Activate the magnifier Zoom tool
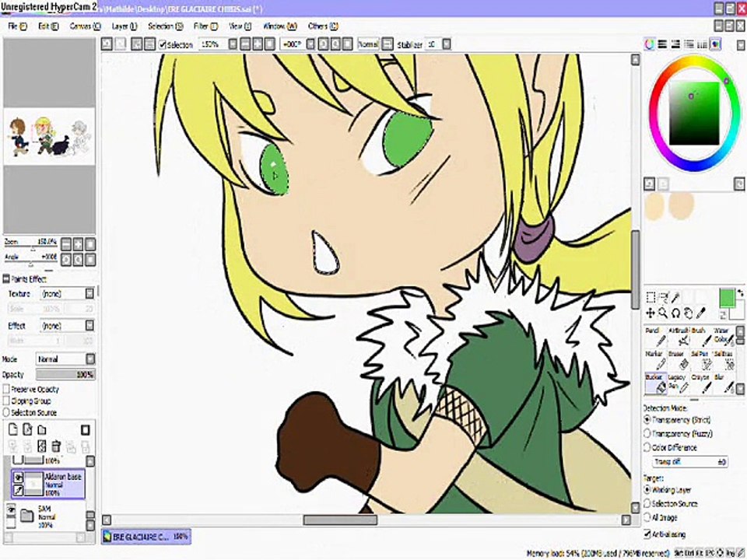 [x=663, y=313]
